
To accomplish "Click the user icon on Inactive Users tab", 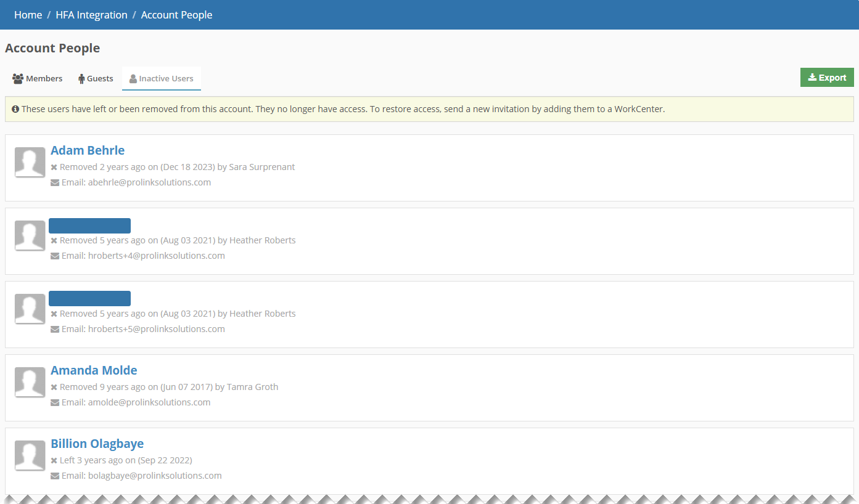I will coord(133,78).
